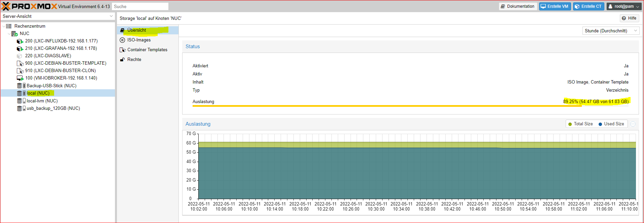Toggle Total Size series in chart legend

click(580, 124)
